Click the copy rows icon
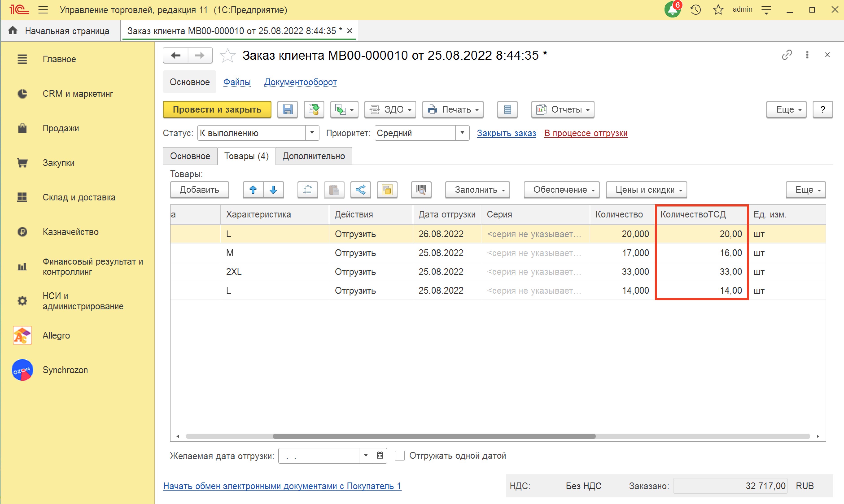Viewport: 844px width, 504px height. 308,189
